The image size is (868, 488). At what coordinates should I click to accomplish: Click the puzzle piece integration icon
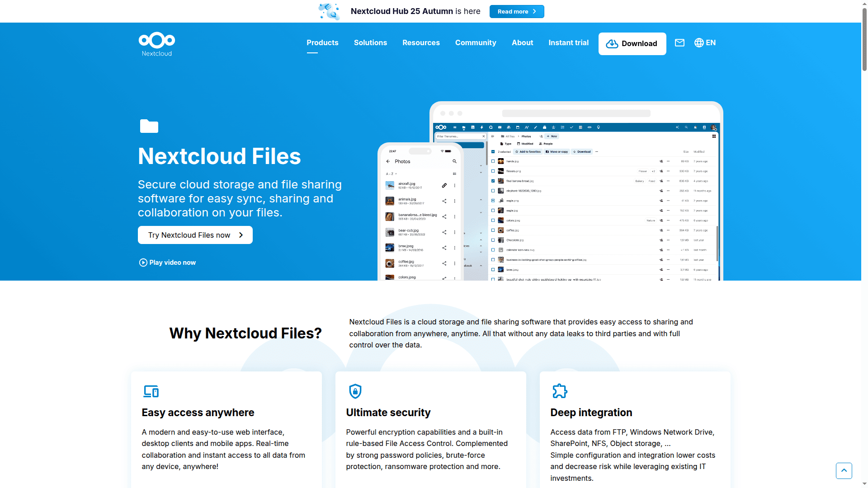tap(560, 391)
